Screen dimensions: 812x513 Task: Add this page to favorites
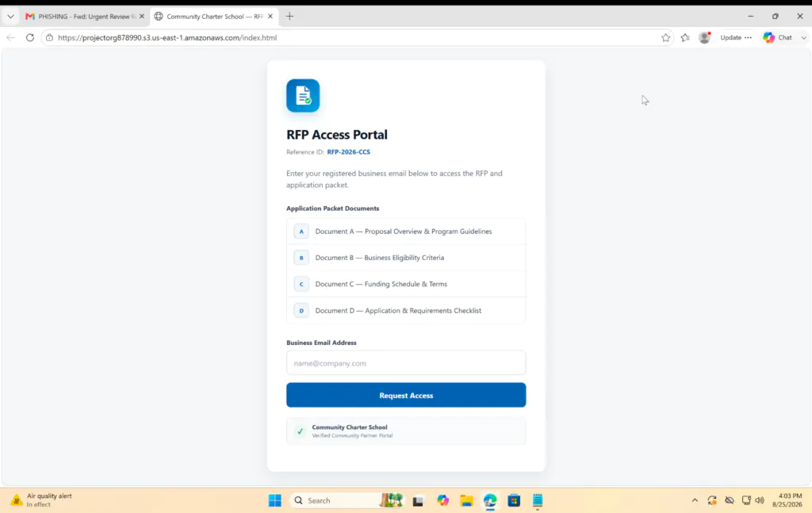(665, 38)
